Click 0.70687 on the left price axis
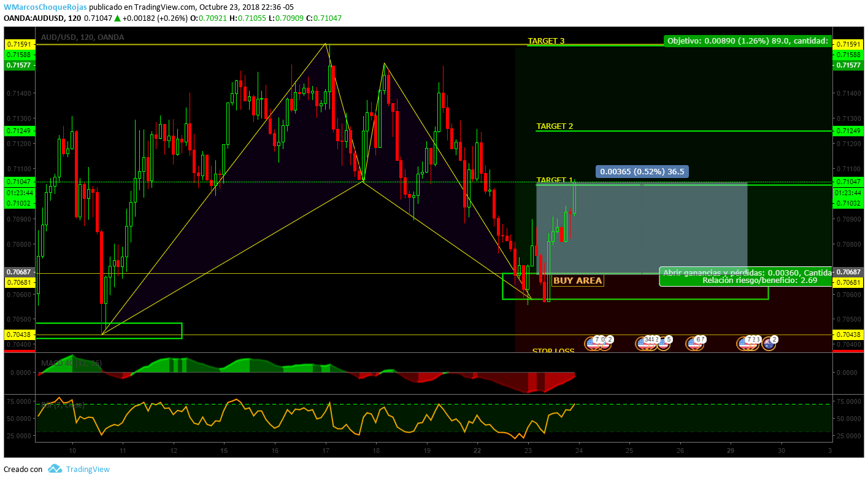The image size is (868, 480). click(20, 272)
